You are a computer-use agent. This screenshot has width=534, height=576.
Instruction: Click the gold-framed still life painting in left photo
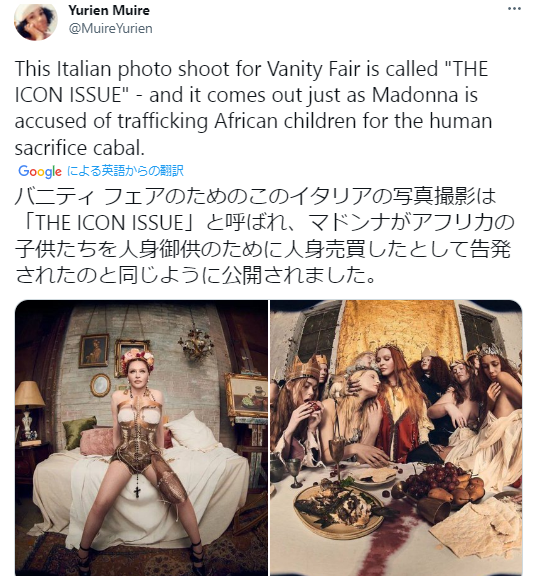[247, 395]
